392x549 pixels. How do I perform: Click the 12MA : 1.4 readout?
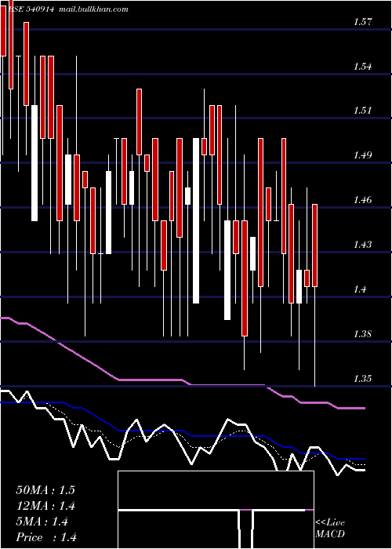click(x=45, y=506)
